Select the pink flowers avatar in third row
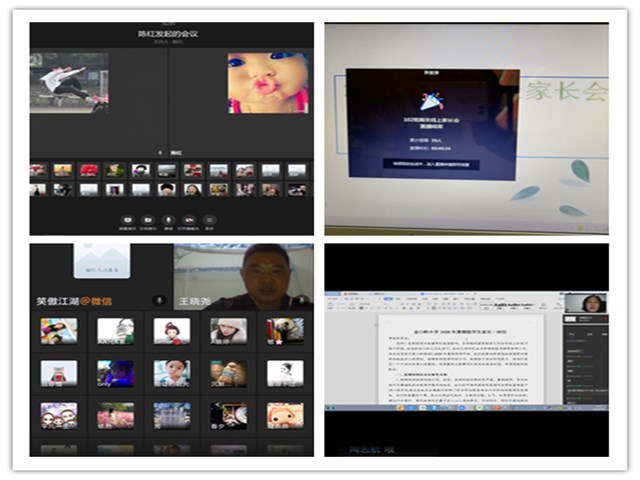 click(116, 416)
